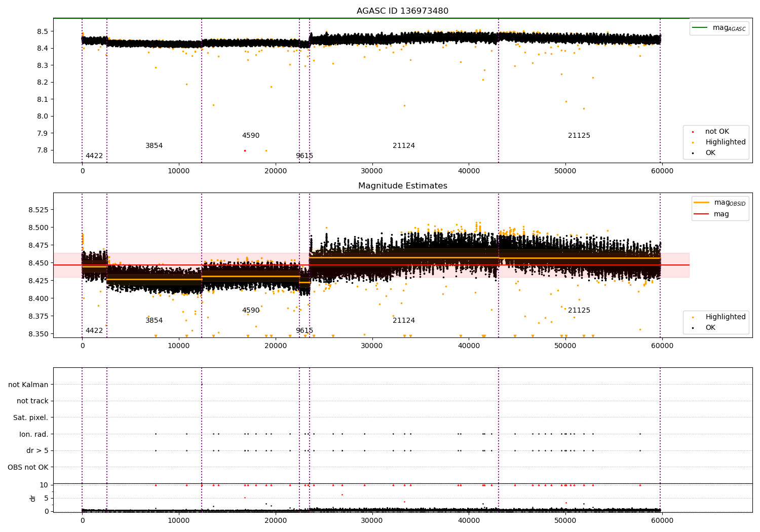Image resolution: width=760 pixels, height=532 pixels.
Task: Select the 'not track' axis label
Action: pos(32,401)
